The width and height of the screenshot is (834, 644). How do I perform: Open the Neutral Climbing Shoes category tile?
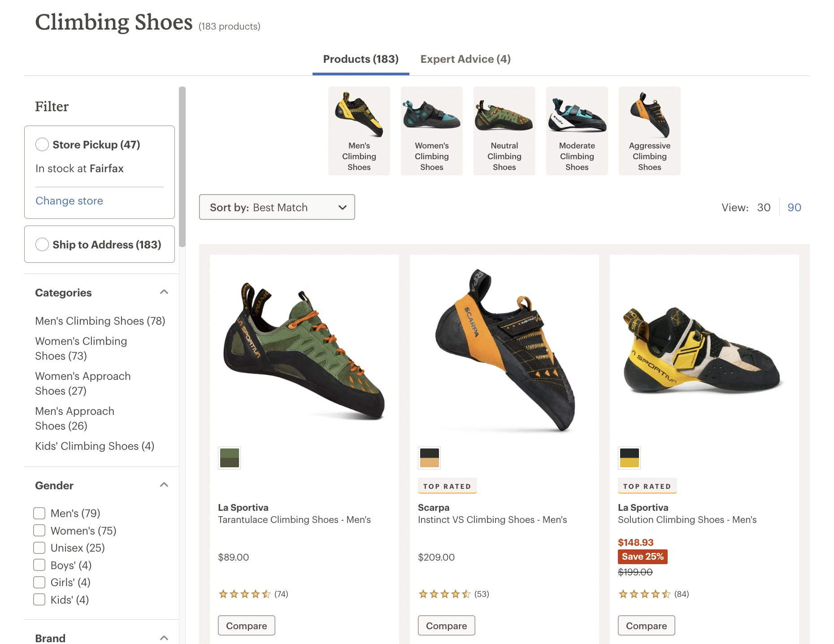click(x=504, y=131)
